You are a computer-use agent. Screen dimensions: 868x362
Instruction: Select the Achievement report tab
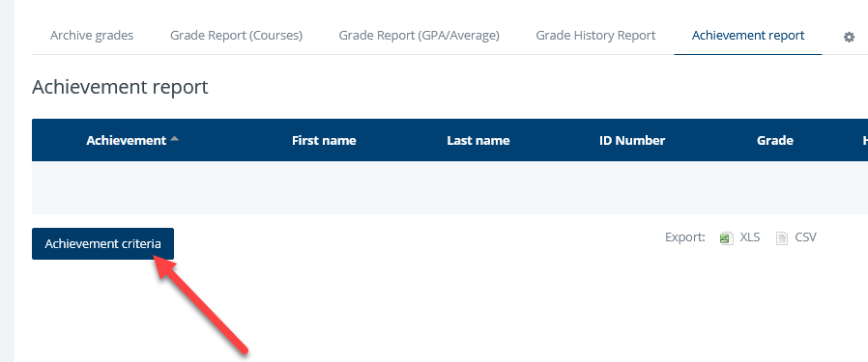748,36
